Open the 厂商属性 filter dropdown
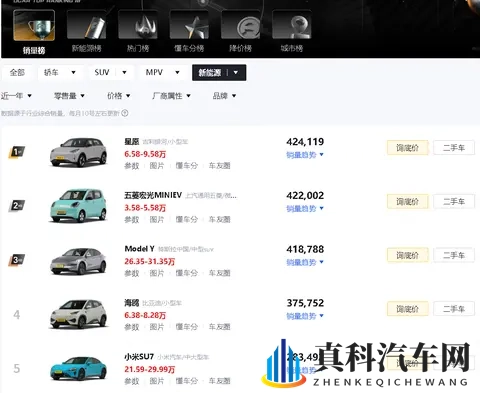The width and height of the screenshot is (480, 393). click(171, 96)
